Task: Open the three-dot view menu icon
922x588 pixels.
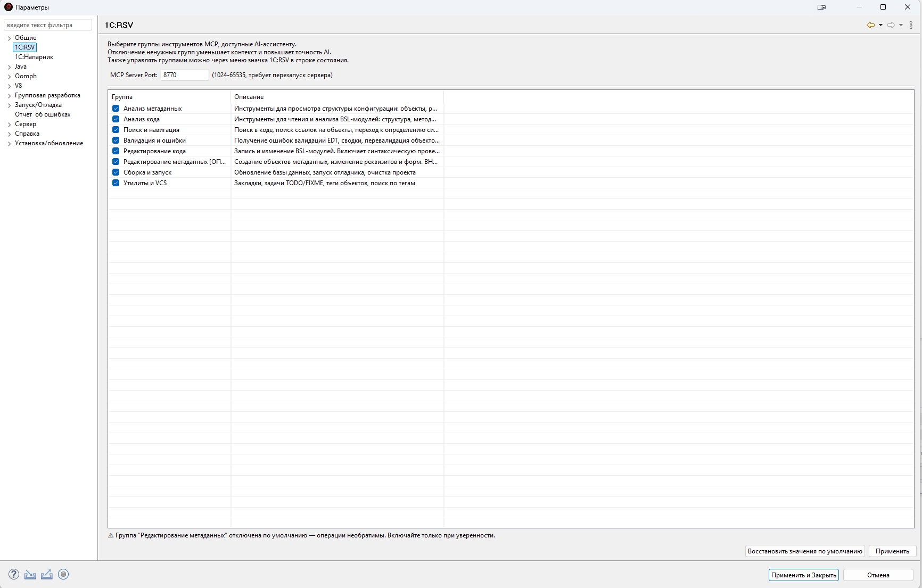Action: click(x=911, y=25)
